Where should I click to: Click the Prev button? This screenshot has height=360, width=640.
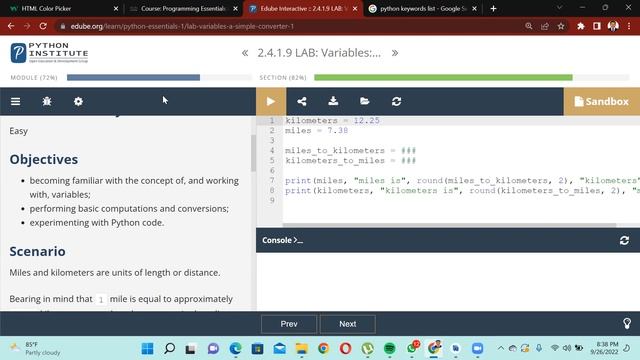(289, 324)
